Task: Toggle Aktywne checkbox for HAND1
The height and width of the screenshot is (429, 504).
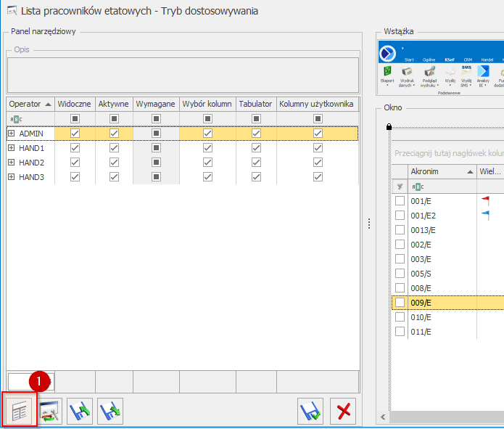Action: coord(114,148)
